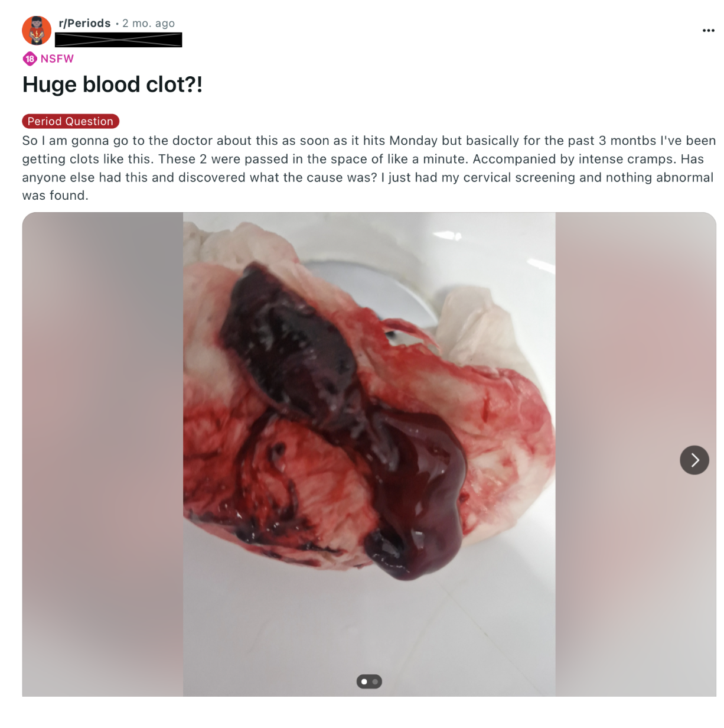The width and height of the screenshot is (724, 728).
Task: Click the image pagination pill at the bottom
Action: [x=369, y=681]
